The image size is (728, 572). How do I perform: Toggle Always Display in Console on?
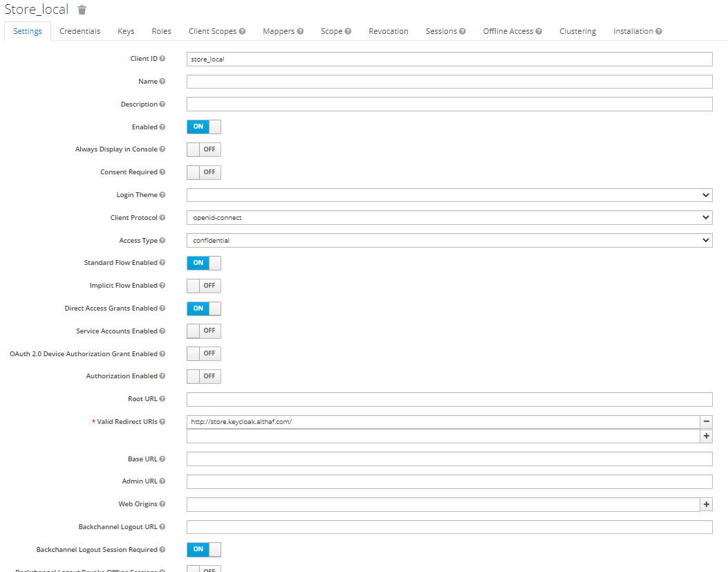pyautogui.click(x=203, y=149)
